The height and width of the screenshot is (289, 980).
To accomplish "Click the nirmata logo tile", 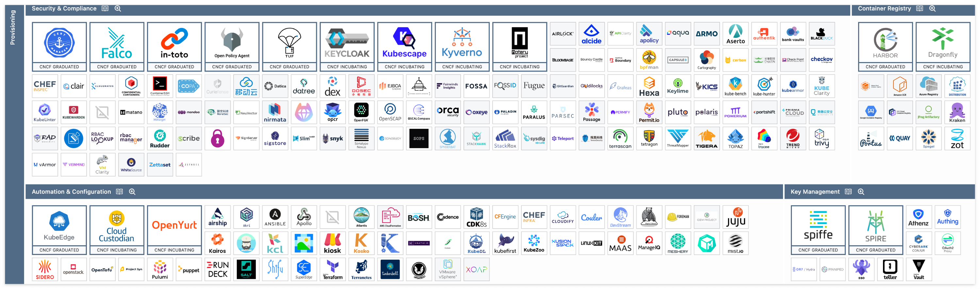I will (275, 112).
